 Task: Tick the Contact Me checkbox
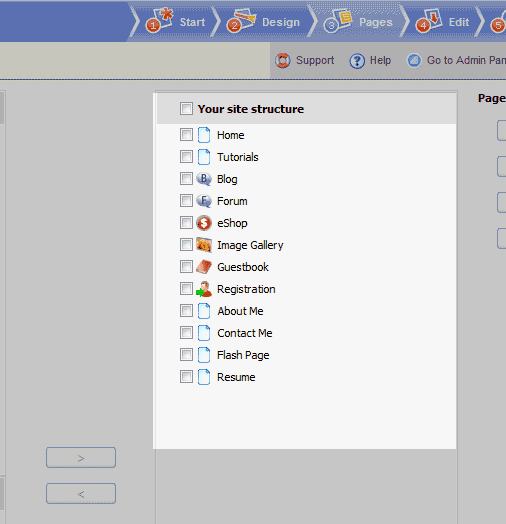186,333
